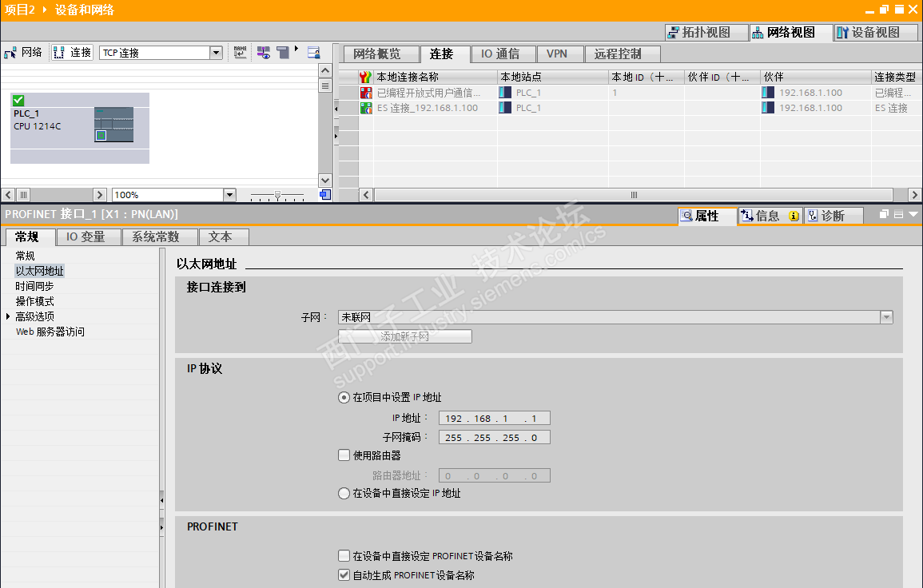Expand the small arrow beside module icon
923x588 pixels.
[x=296, y=49]
